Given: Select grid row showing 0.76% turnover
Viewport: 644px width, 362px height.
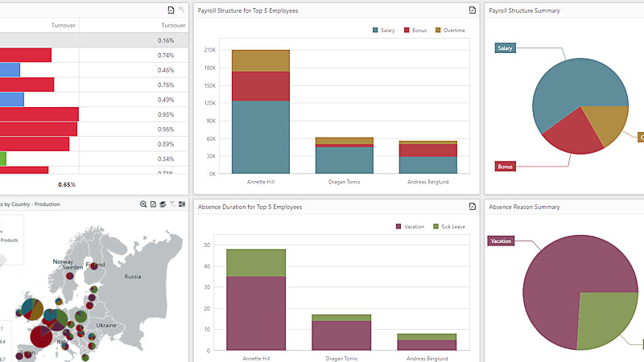Looking at the screenshot, I should tap(94, 84).
